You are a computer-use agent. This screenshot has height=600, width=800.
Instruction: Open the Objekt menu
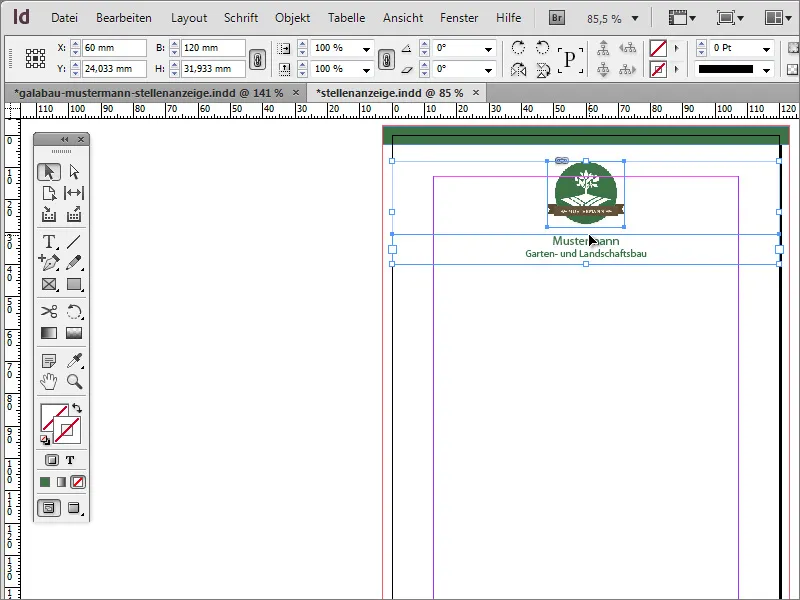pos(292,18)
